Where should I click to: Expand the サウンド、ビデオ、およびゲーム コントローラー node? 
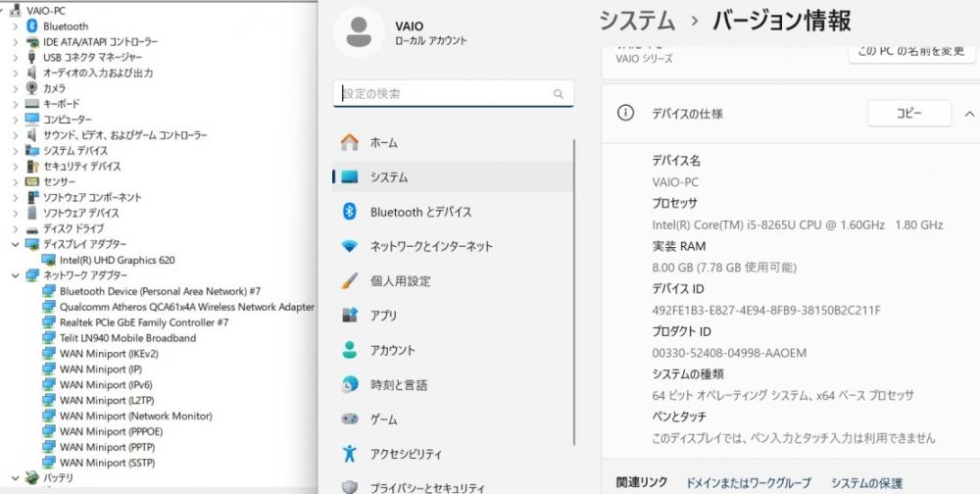point(15,135)
